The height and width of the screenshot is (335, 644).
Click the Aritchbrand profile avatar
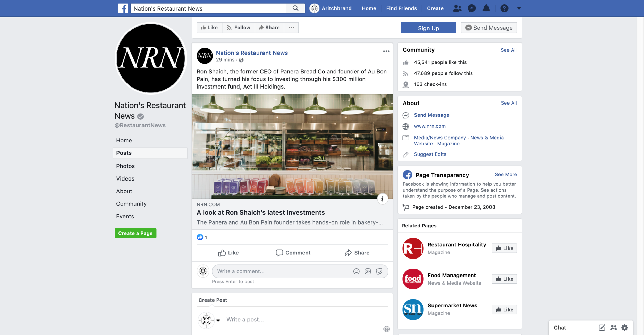pyautogui.click(x=314, y=8)
